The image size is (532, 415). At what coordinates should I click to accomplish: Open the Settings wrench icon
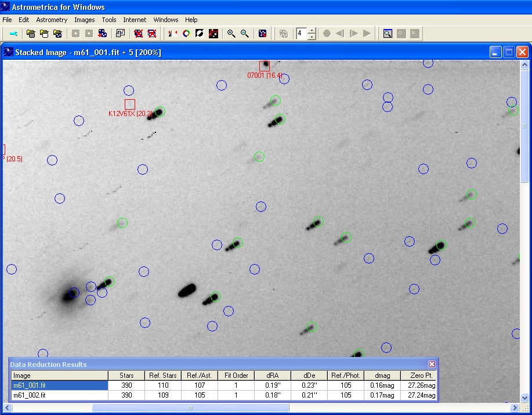13,34
